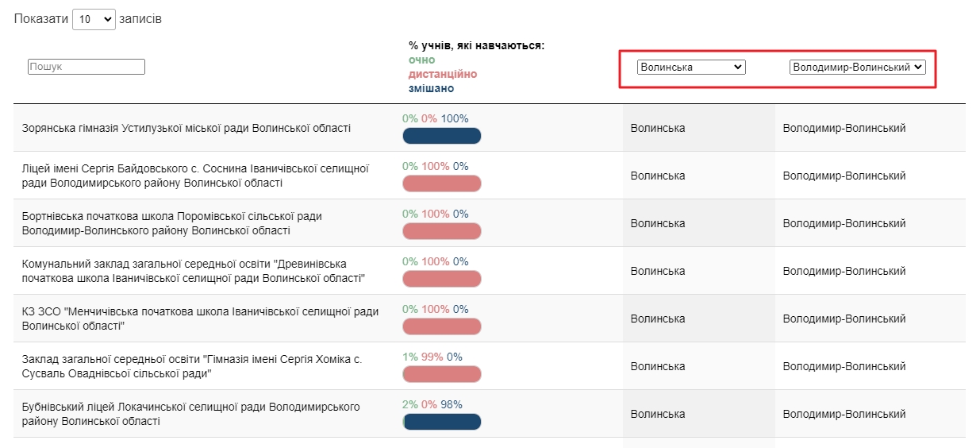This screenshot has height=448, width=980.
Task: Click the Менчичівська школа red progress bar
Action: 442,326
